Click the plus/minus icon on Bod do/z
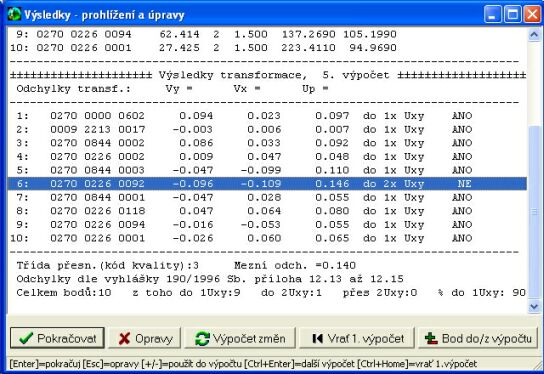This screenshot has height=374, width=544. (431, 339)
